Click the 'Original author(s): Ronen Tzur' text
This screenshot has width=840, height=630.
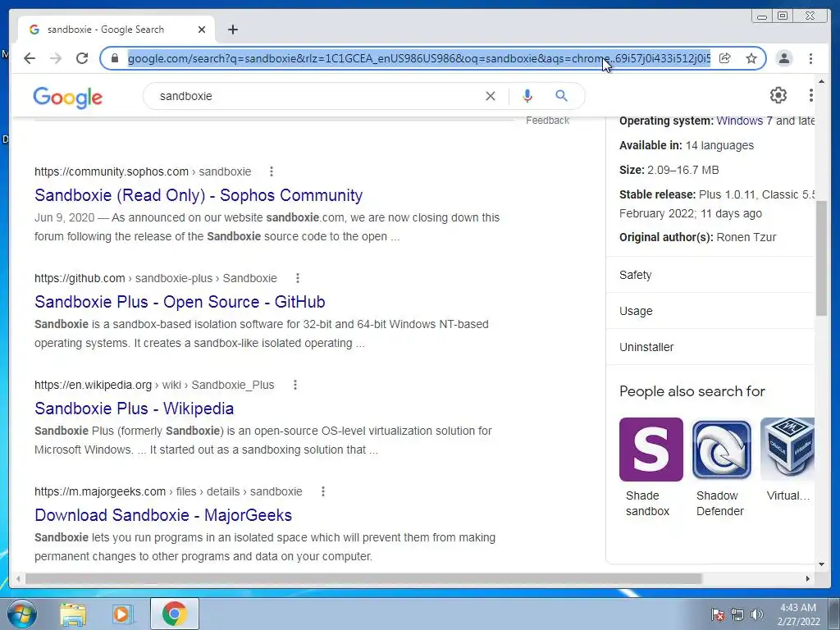[697, 237]
